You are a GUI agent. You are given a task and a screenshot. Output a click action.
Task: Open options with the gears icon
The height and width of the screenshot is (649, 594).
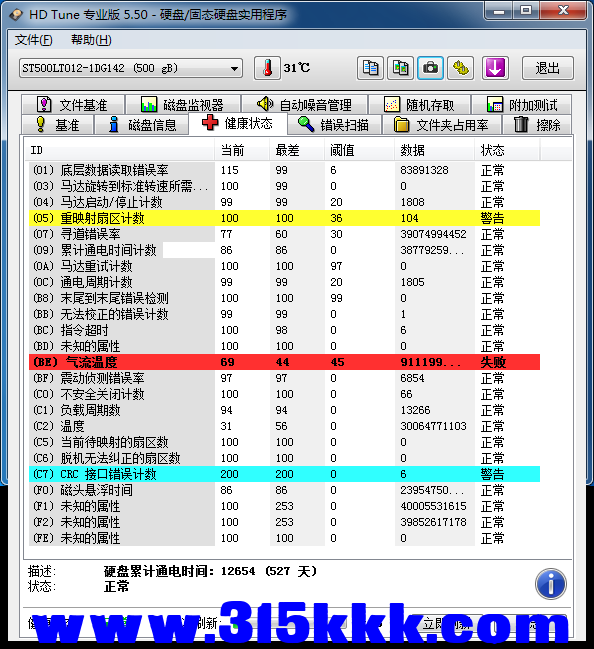(461, 68)
